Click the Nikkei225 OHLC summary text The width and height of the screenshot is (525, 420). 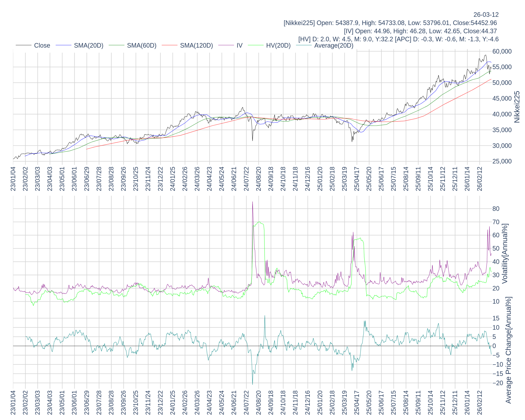[x=390, y=23]
